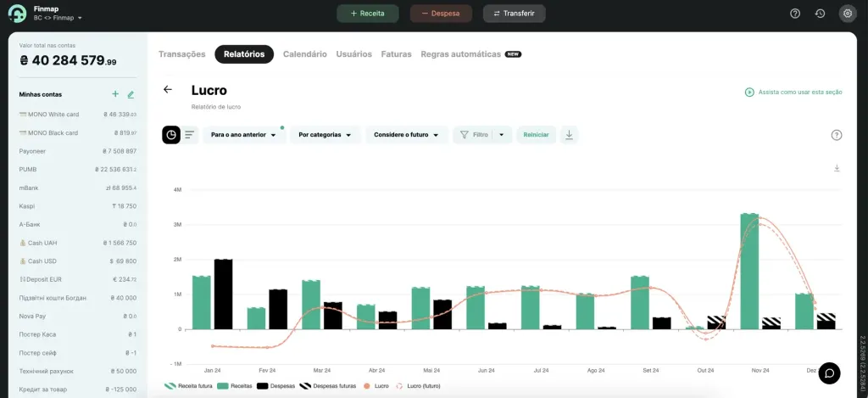This screenshot has height=398, width=868.
Task: Download report with toolbar download icon
Action: [569, 135]
